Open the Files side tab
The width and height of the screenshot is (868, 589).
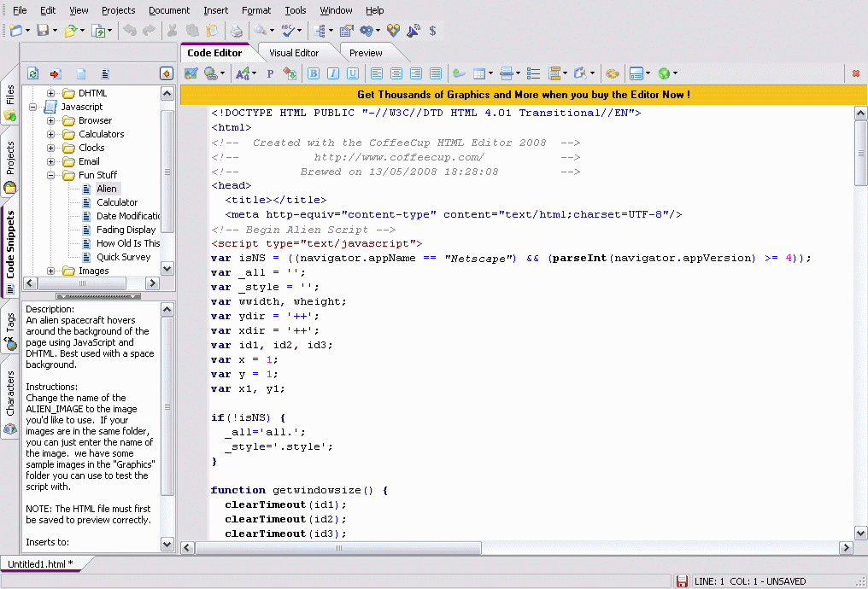[10, 102]
